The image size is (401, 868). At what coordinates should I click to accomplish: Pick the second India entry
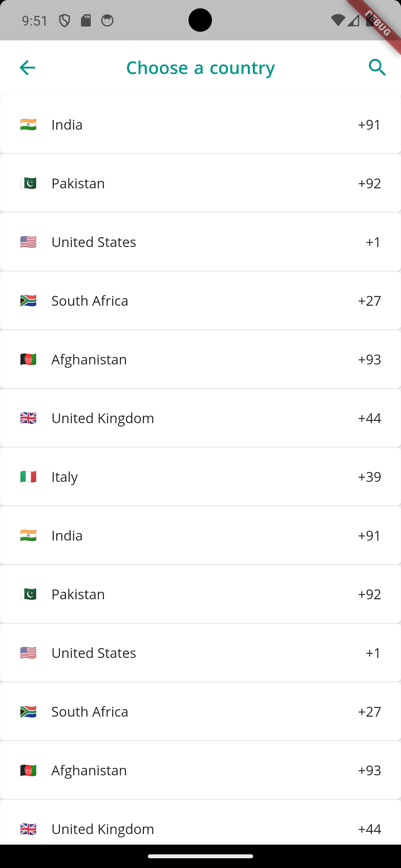200,536
